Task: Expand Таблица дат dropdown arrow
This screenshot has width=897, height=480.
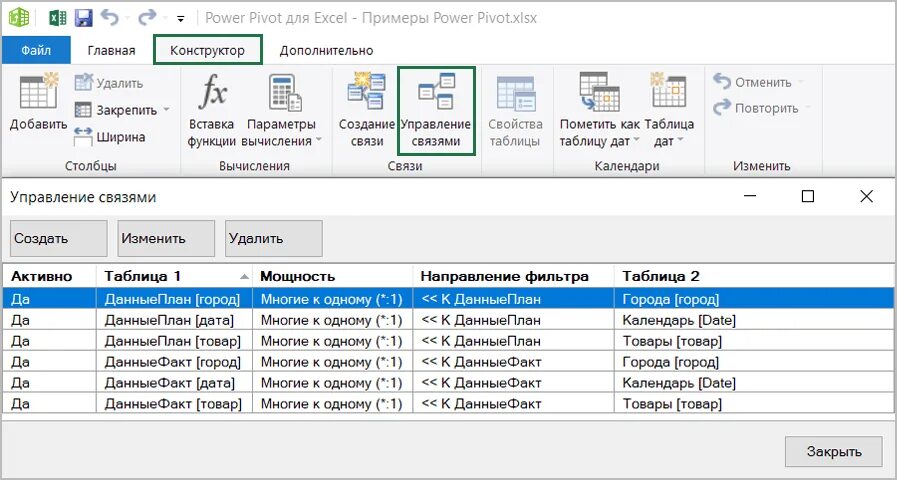Action: (681, 141)
